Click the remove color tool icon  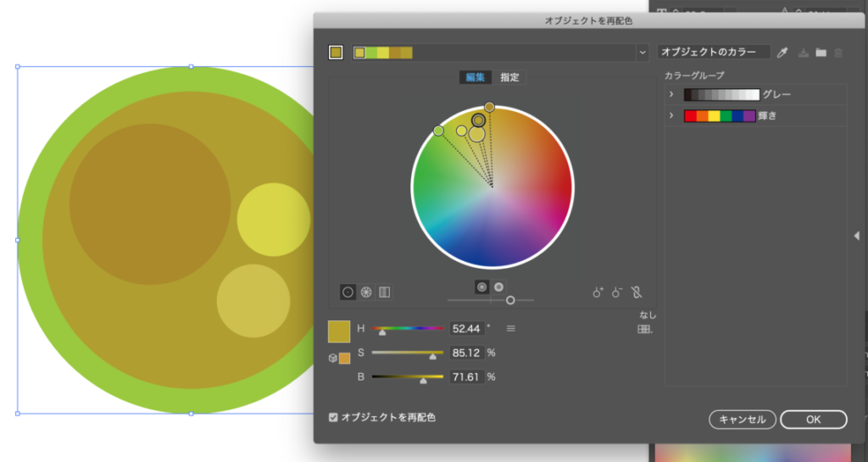coord(616,292)
